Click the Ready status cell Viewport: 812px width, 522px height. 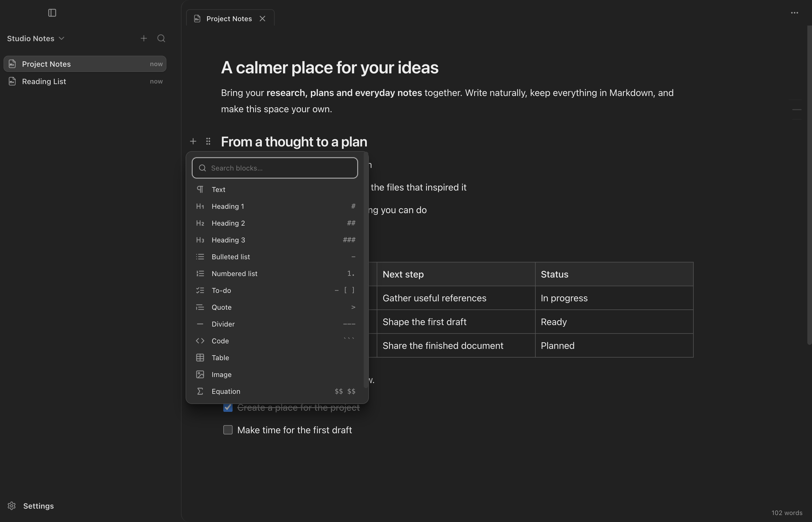click(x=614, y=322)
